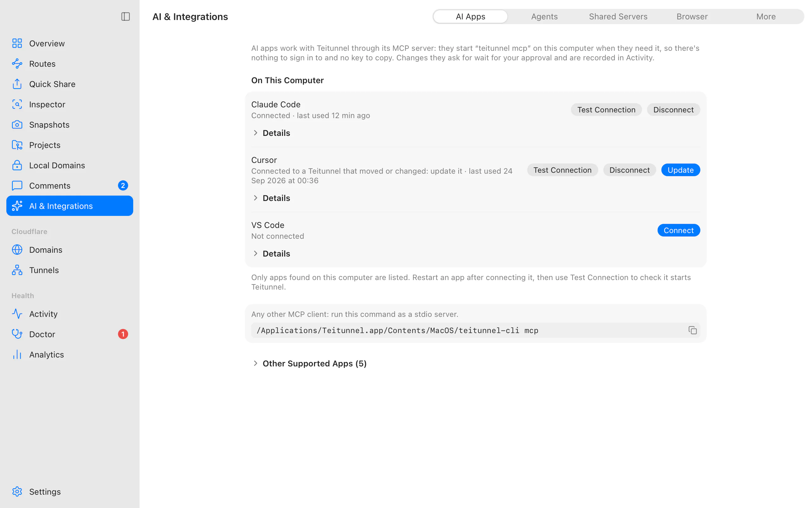Open the Overview grid icon

tap(17, 43)
